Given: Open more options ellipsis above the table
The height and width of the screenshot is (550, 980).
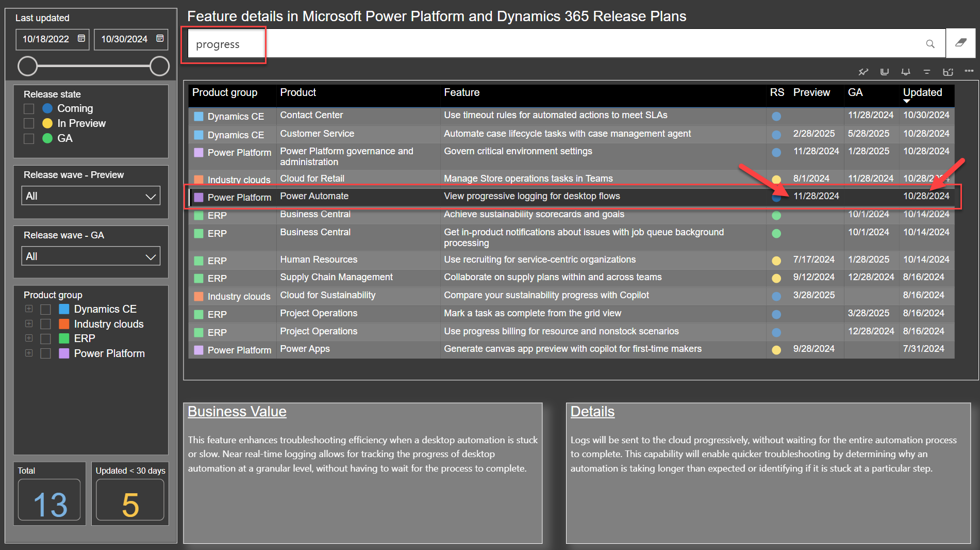Looking at the screenshot, I should [969, 71].
